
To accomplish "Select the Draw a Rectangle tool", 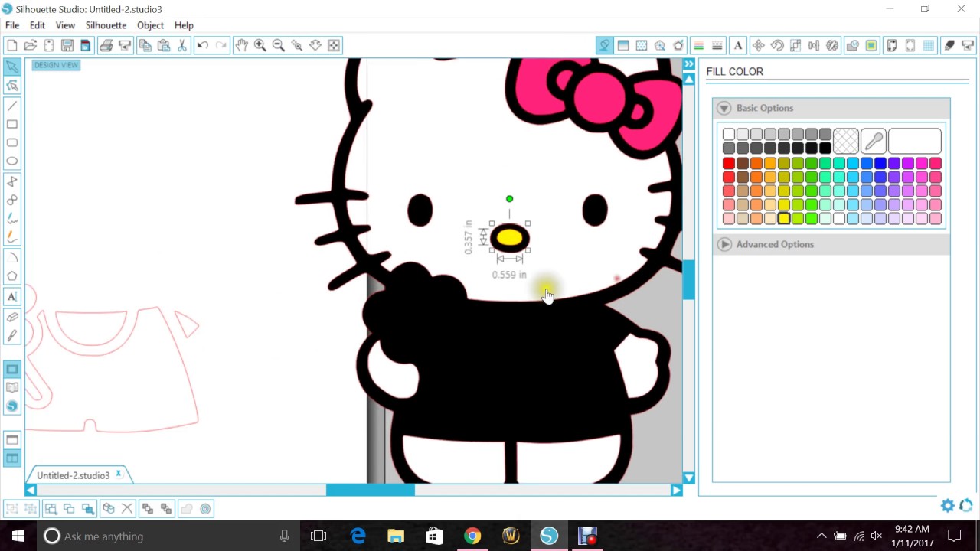I will point(12,124).
